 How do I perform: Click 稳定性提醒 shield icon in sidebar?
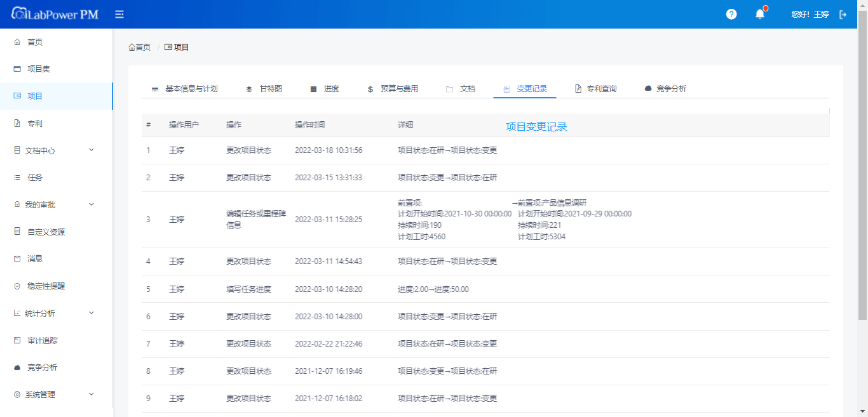tap(17, 286)
